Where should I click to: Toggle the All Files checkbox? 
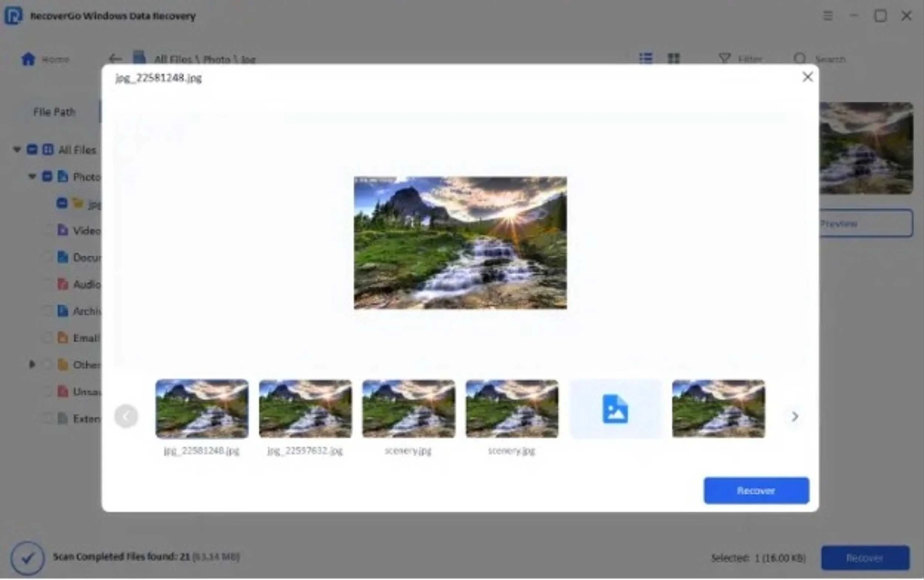tap(32, 149)
